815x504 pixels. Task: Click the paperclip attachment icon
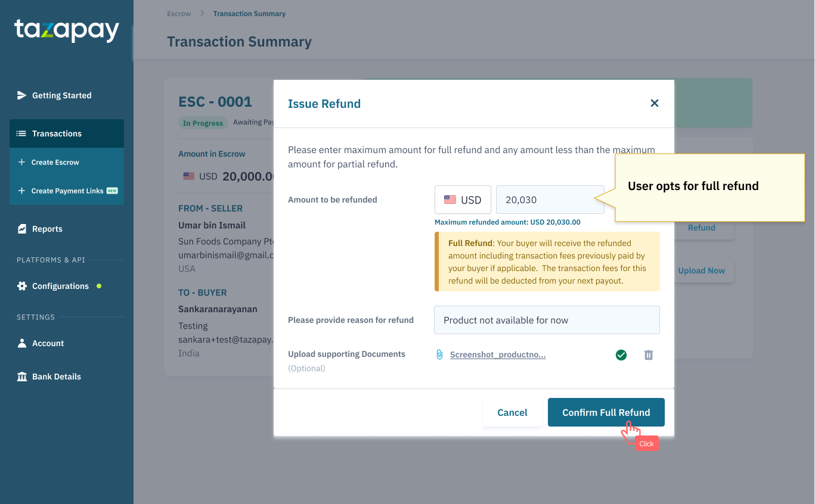click(x=440, y=354)
